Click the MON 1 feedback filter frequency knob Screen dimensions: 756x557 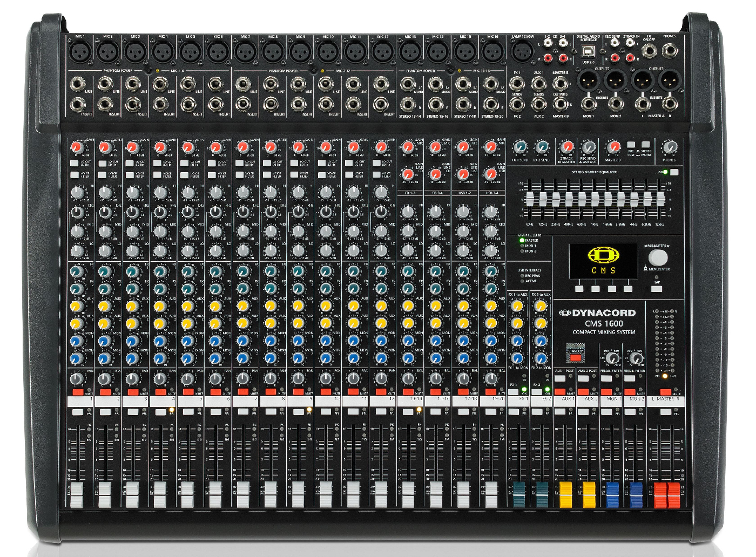pyautogui.click(x=612, y=357)
